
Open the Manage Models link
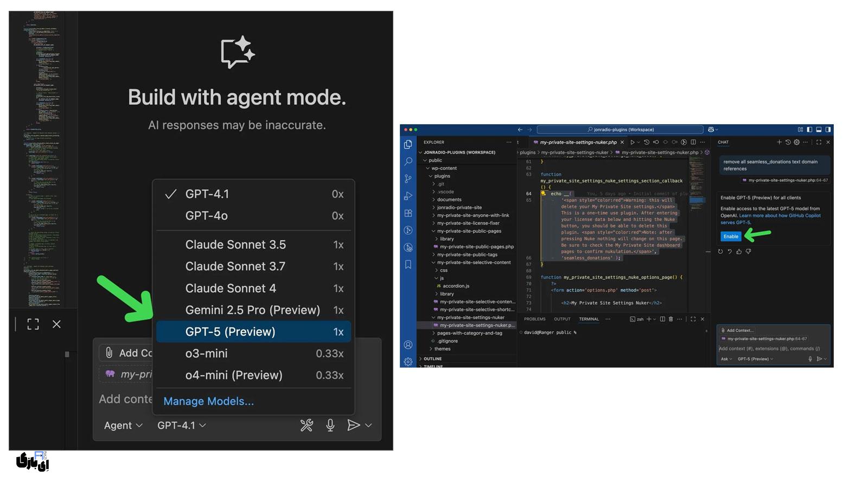pyautogui.click(x=208, y=401)
